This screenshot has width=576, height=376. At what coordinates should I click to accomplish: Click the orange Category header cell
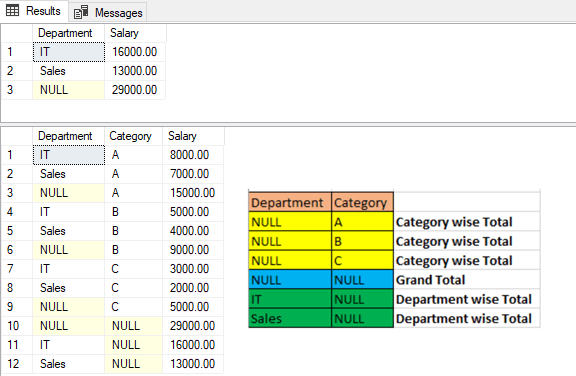pos(362,202)
